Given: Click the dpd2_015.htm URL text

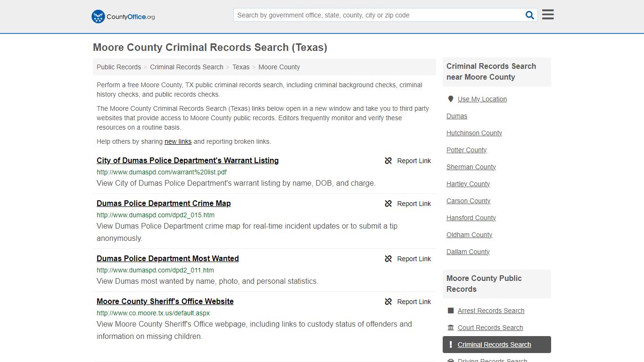Looking at the screenshot, I should click(156, 215).
